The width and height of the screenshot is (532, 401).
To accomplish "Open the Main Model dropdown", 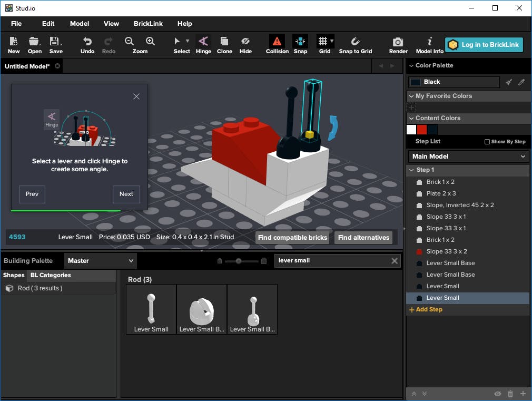I will [469, 157].
